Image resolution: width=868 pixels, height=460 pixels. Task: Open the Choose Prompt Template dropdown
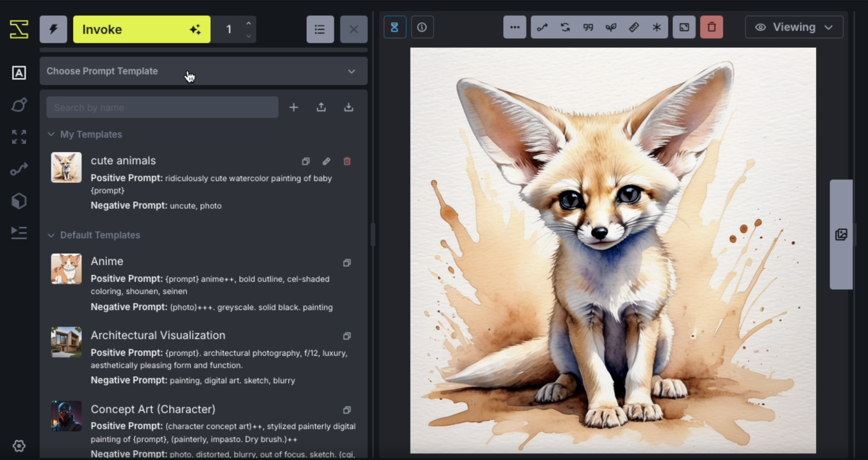(203, 71)
